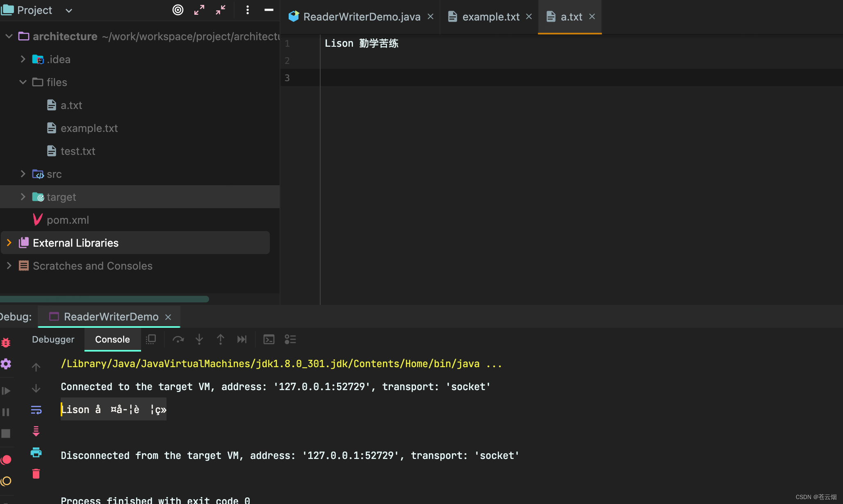The width and height of the screenshot is (843, 504).
Task: Click the Rerun debug bug icon
Action: [x=6, y=343]
